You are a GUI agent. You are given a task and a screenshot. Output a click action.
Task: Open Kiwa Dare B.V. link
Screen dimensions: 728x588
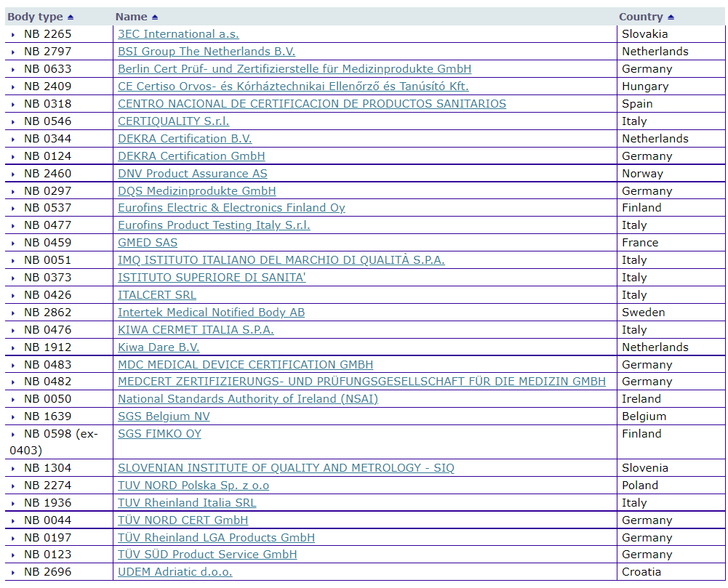tap(159, 347)
